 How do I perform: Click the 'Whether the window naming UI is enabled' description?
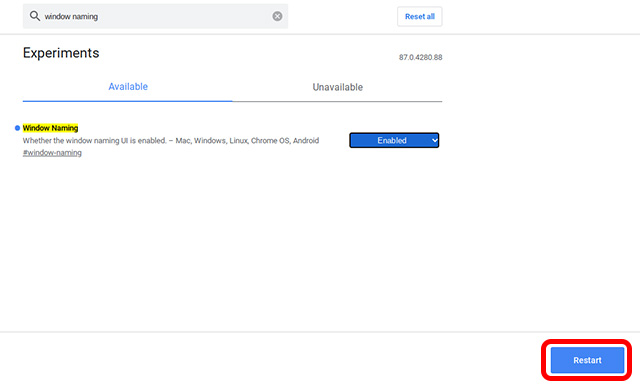(171, 141)
